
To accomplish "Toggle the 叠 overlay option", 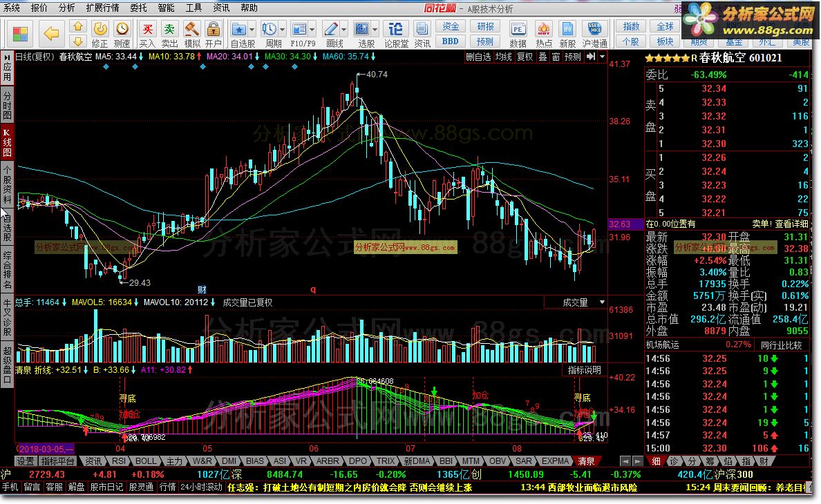I will [542, 57].
